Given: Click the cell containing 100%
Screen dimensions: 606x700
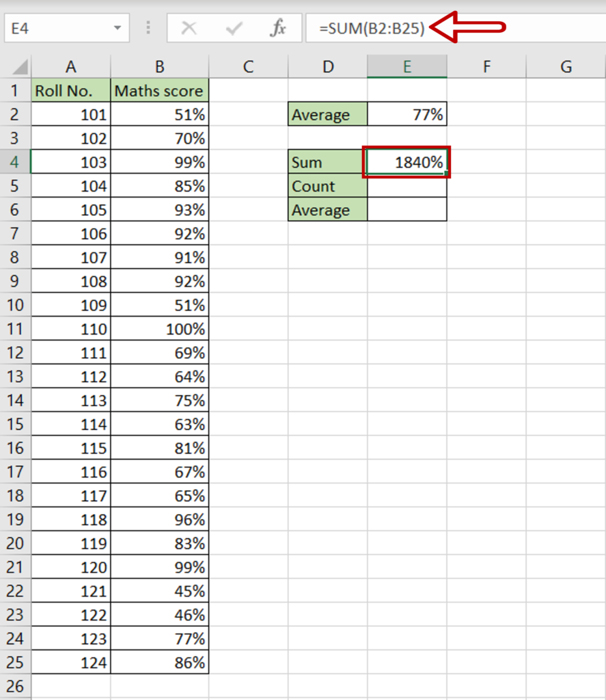Looking at the screenshot, I should tap(159, 329).
